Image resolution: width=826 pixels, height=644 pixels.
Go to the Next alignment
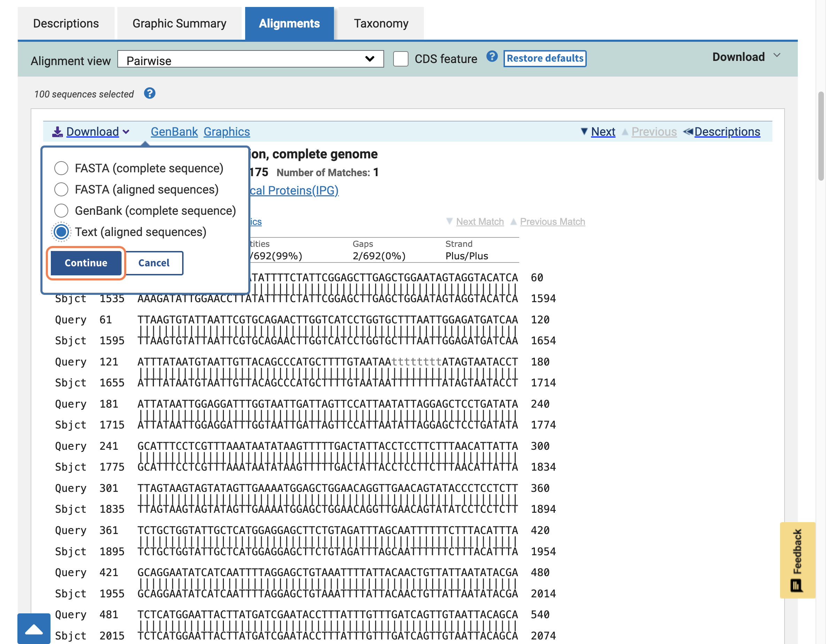603,132
